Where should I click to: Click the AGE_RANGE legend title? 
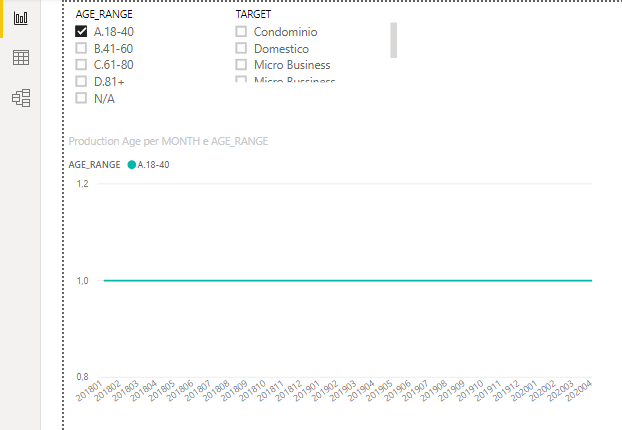(x=94, y=165)
